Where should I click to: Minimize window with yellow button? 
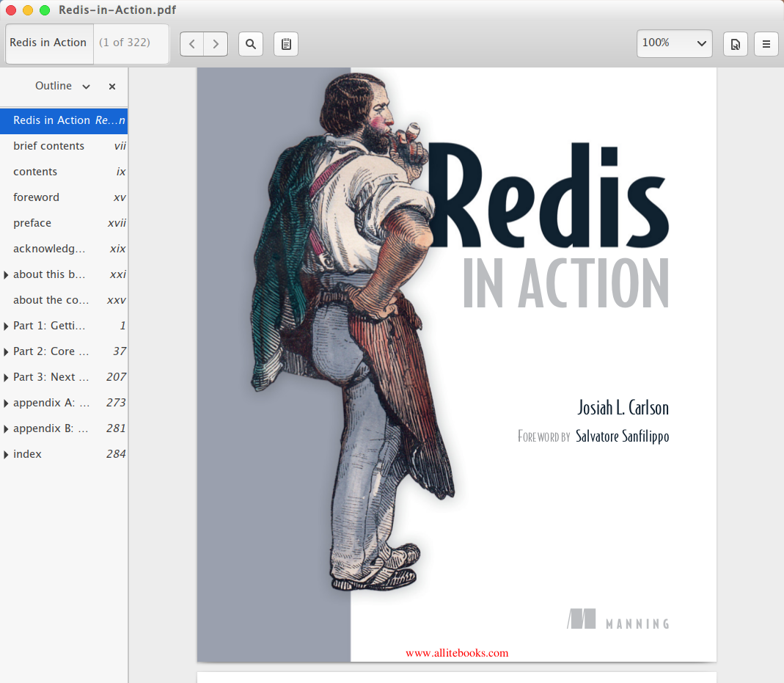tap(28, 10)
